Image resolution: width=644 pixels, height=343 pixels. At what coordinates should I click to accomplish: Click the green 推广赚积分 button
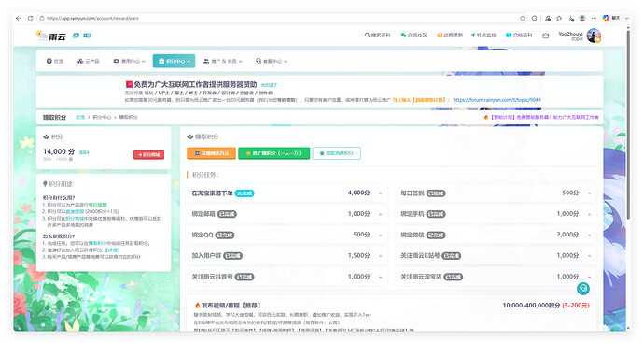[274, 153]
